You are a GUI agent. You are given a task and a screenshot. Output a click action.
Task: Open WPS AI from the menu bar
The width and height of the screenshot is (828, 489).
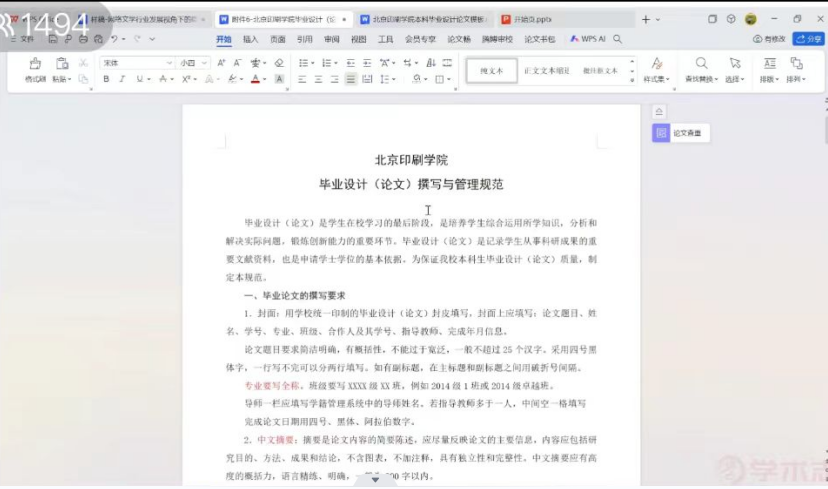tap(588, 39)
